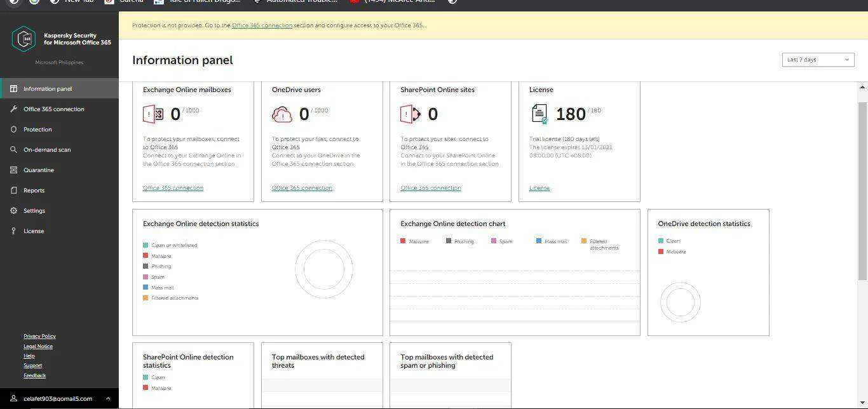Click Phishing label in Exchange detection statistics
The image size is (868, 409).
point(161,267)
